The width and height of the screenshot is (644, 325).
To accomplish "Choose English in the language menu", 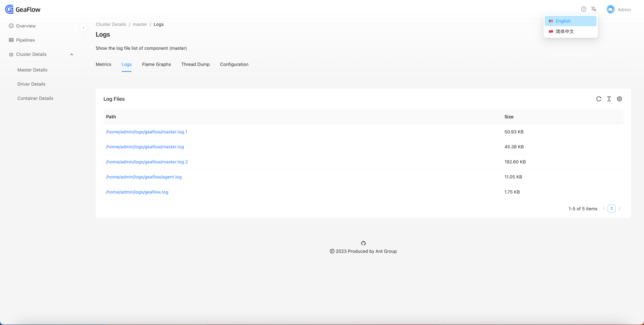I will [563, 21].
